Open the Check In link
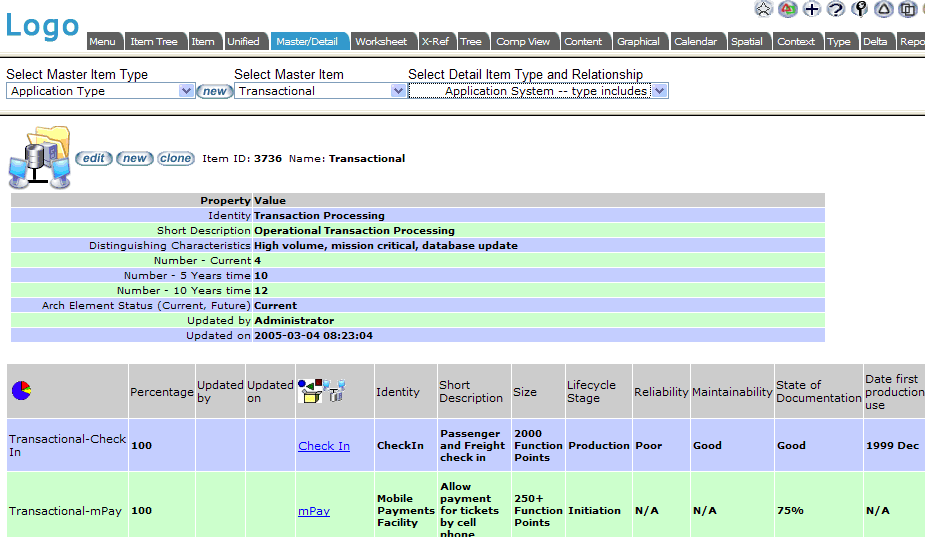925x537 pixels. (x=324, y=446)
